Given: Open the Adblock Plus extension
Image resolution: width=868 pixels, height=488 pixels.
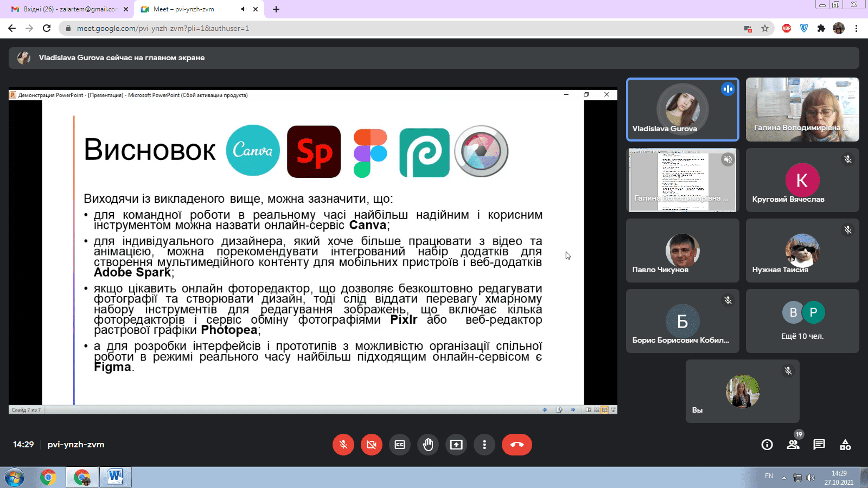Looking at the screenshot, I should coord(787,28).
